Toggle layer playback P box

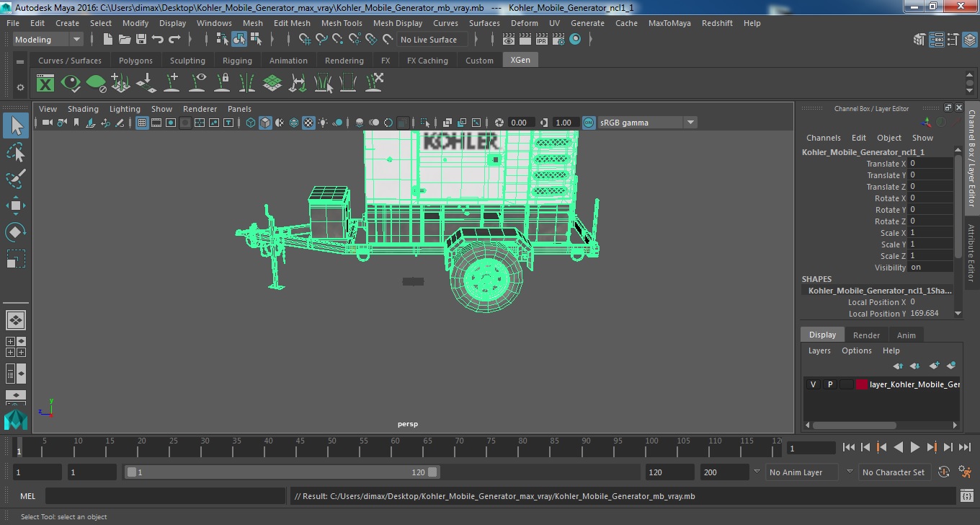[x=829, y=384]
